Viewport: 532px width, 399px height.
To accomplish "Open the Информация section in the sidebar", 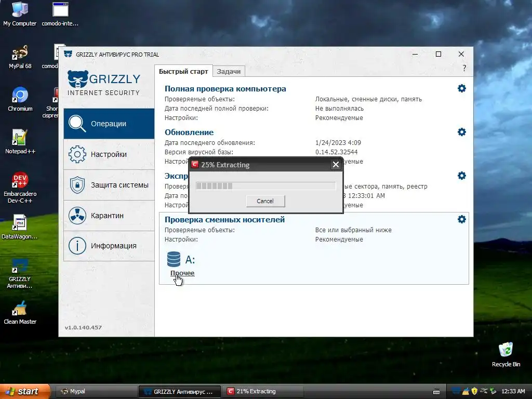I will 109,246.
